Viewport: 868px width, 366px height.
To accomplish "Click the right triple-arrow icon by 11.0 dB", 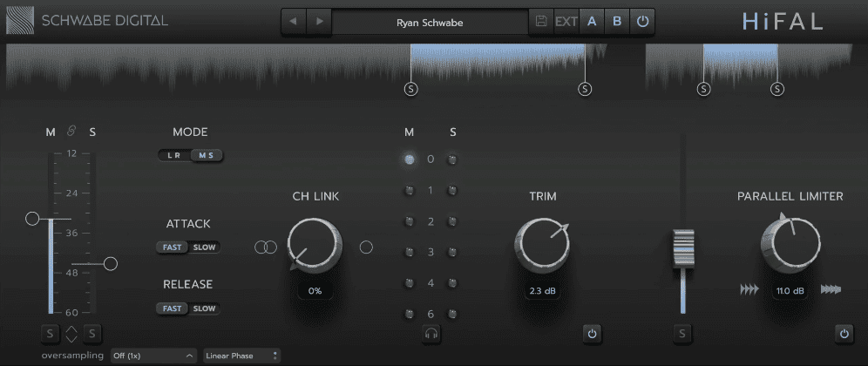I will click(x=831, y=289).
